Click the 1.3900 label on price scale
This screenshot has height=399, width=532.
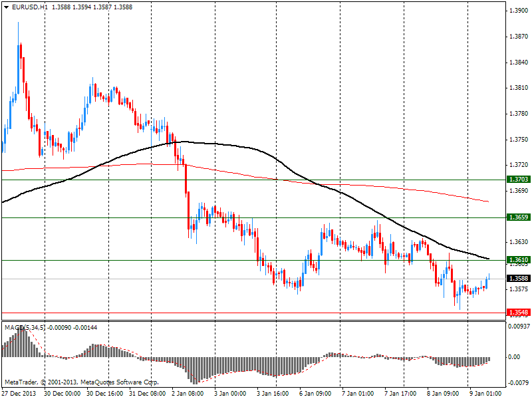tap(518, 11)
